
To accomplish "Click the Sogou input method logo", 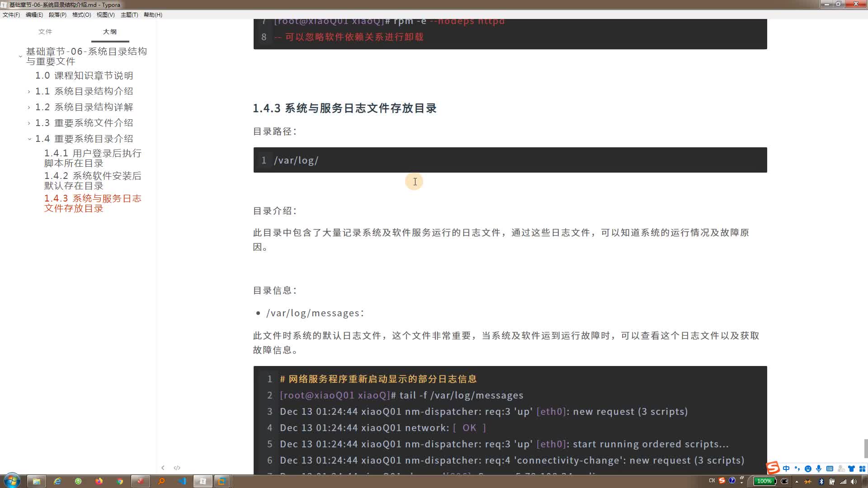I will tap(773, 468).
